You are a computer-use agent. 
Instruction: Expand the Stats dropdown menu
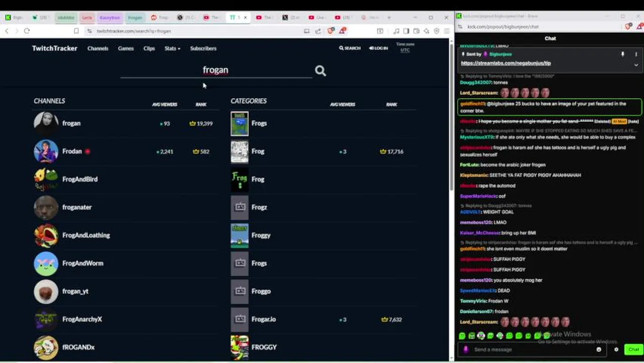pos(172,48)
